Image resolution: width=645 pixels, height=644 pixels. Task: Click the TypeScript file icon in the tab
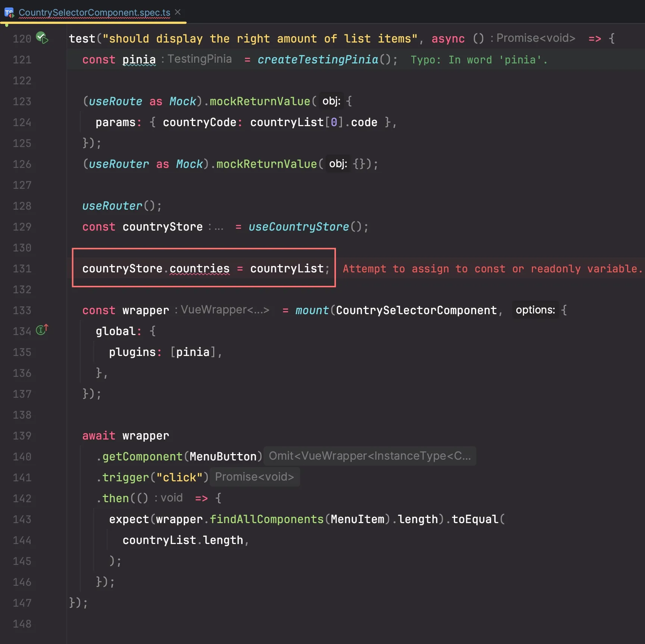(x=9, y=13)
